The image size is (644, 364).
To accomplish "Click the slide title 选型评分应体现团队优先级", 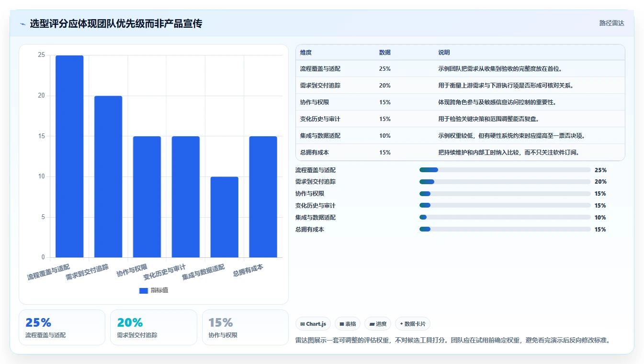I will tap(116, 23).
